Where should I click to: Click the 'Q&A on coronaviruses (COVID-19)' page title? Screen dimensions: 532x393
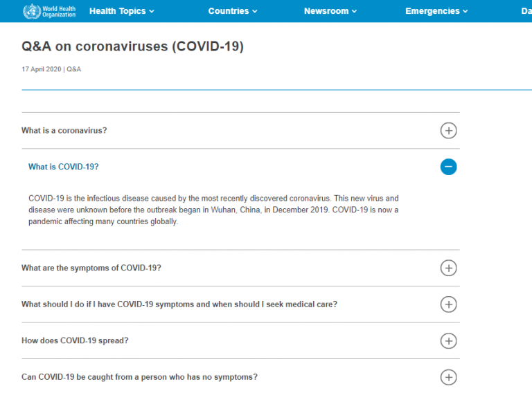click(x=133, y=46)
